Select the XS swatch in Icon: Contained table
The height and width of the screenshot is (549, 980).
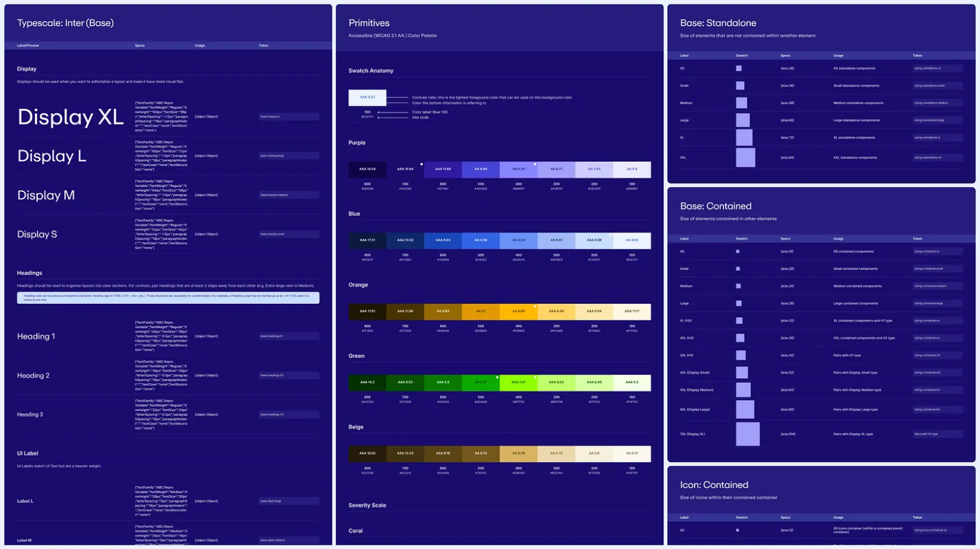737,530
